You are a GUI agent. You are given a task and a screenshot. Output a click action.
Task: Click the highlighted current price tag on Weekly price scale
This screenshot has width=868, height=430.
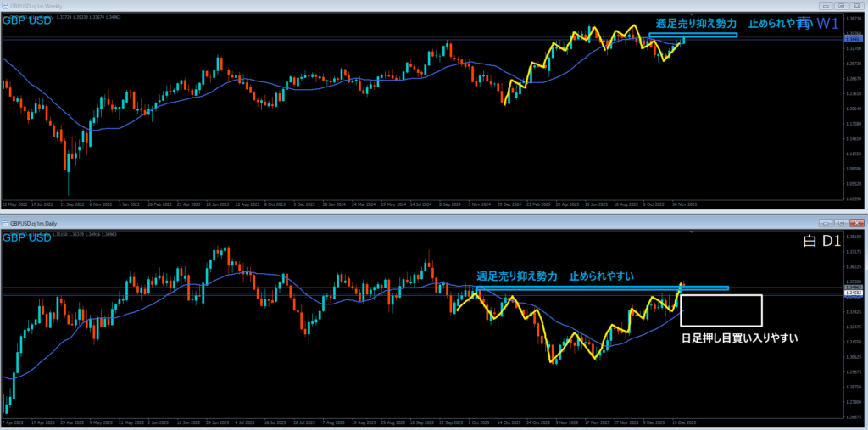853,39
